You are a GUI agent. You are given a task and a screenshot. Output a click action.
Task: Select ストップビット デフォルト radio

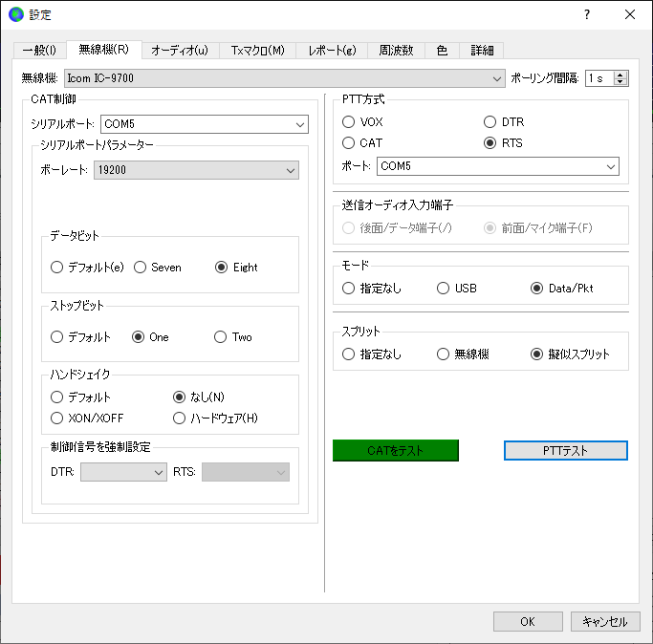pos(80,336)
